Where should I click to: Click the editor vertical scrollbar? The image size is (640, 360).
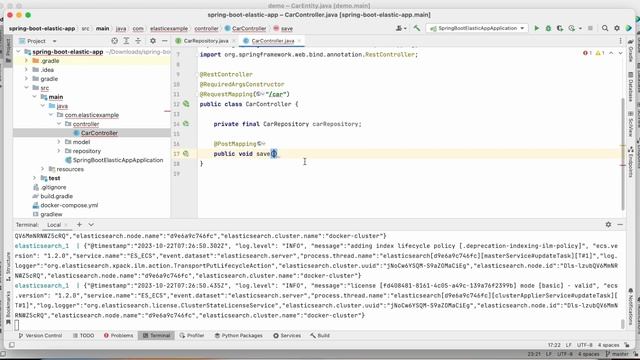(622, 153)
